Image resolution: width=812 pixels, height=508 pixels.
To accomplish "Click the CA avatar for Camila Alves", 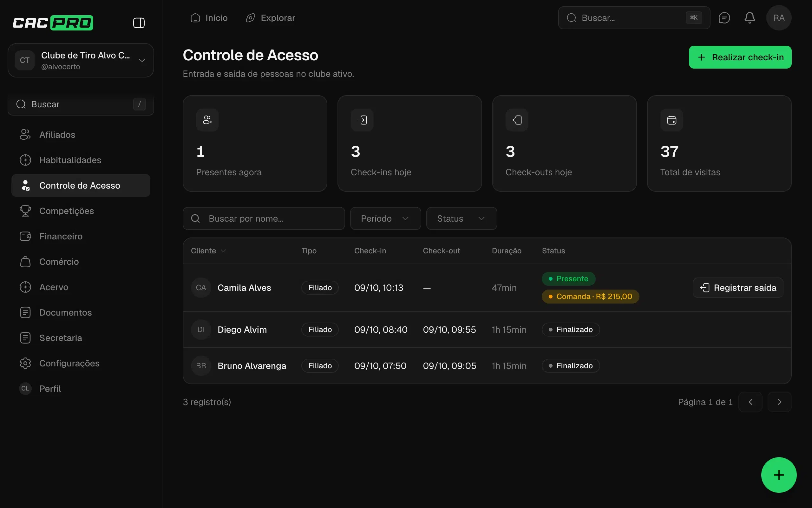I will click(x=201, y=288).
